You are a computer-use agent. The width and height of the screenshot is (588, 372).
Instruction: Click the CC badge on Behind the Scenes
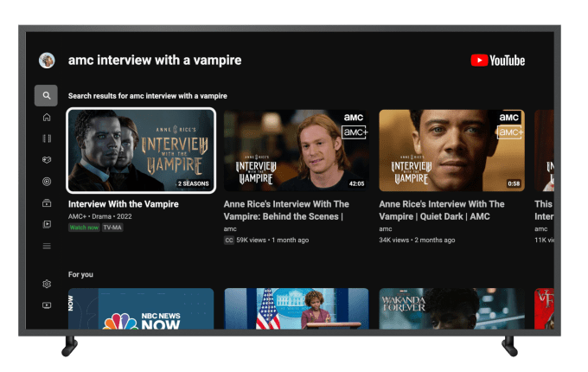[x=229, y=240]
